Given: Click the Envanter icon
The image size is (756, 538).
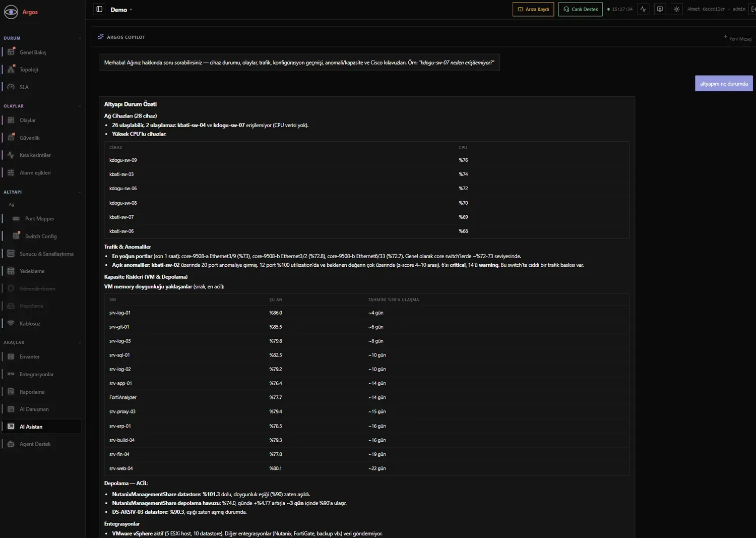Looking at the screenshot, I should [x=11, y=356].
